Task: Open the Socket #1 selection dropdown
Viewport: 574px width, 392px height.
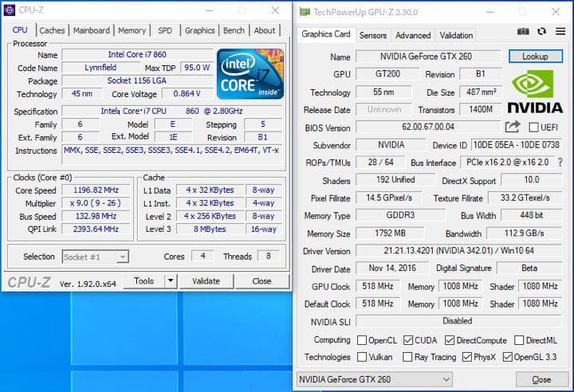Action: (95, 257)
